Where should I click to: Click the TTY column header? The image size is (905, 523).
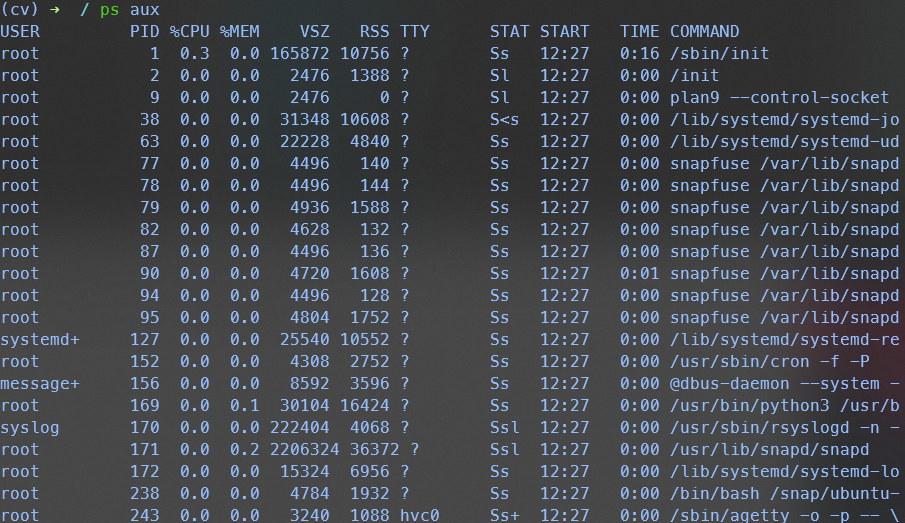pyautogui.click(x=415, y=31)
